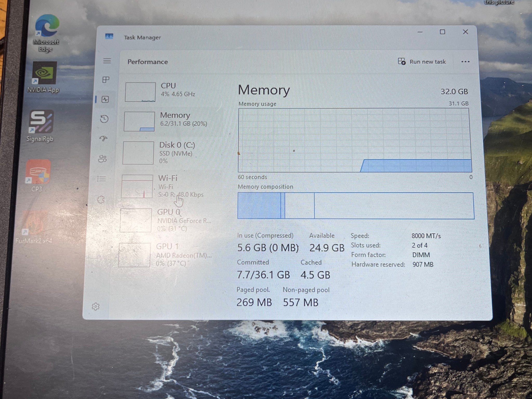Open the Processes page icon

106,80
